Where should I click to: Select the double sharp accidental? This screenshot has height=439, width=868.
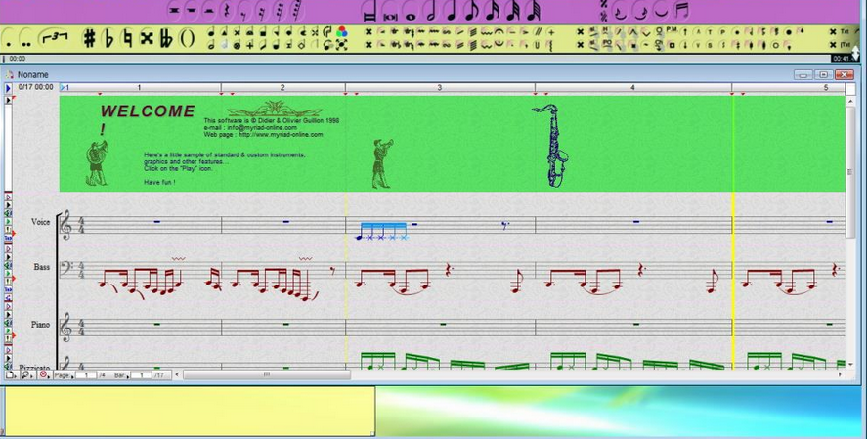click(x=147, y=38)
